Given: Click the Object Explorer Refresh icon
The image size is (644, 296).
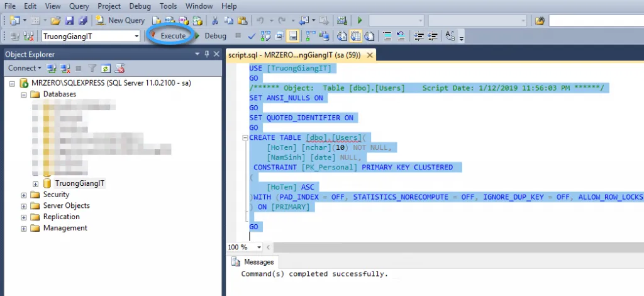Looking at the screenshot, I should point(106,68).
